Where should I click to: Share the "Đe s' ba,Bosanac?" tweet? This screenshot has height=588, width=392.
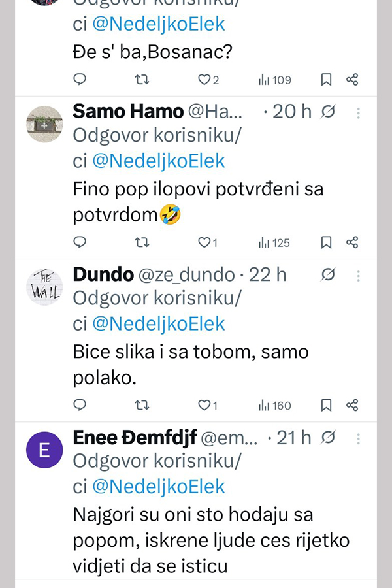(352, 80)
